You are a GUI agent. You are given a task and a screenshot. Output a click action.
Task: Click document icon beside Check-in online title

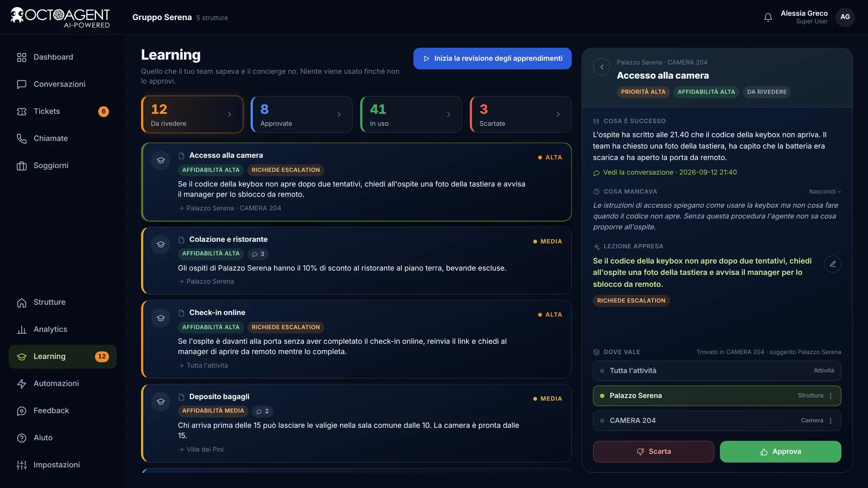tap(182, 313)
